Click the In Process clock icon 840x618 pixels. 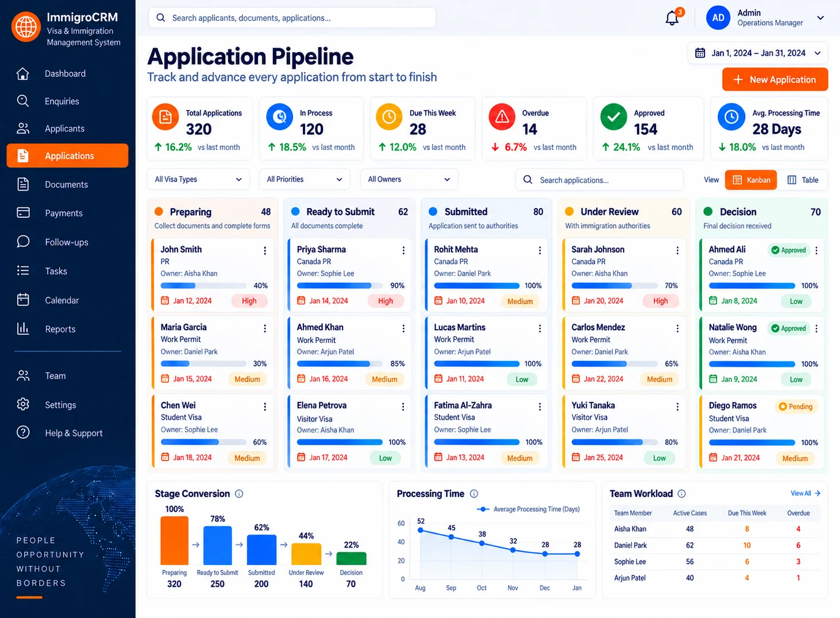[x=280, y=117]
